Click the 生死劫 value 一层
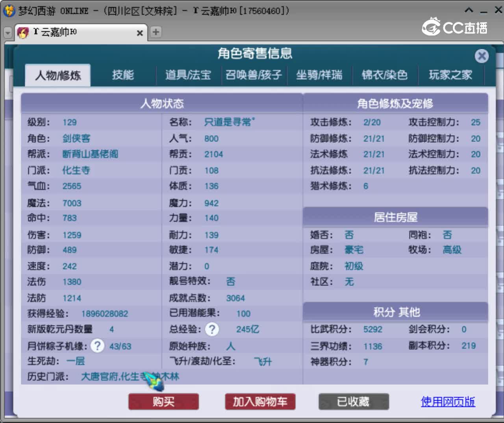504x423 pixels. pos(76,361)
